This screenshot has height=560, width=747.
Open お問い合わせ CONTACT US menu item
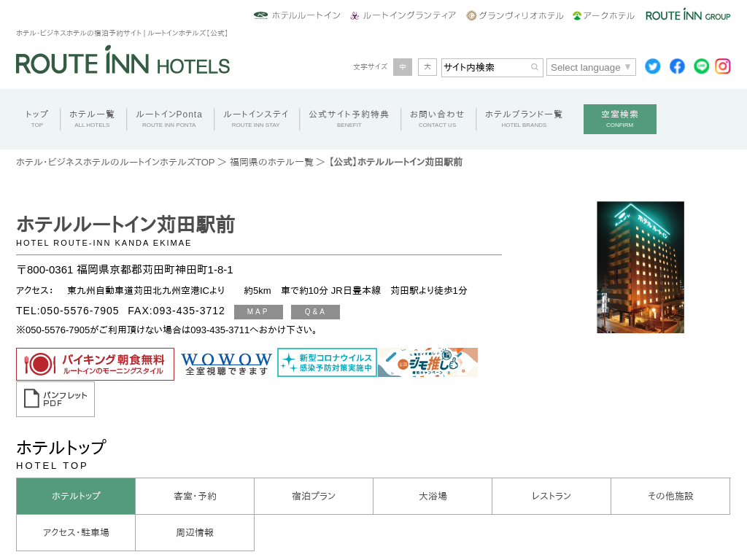[438, 119]
